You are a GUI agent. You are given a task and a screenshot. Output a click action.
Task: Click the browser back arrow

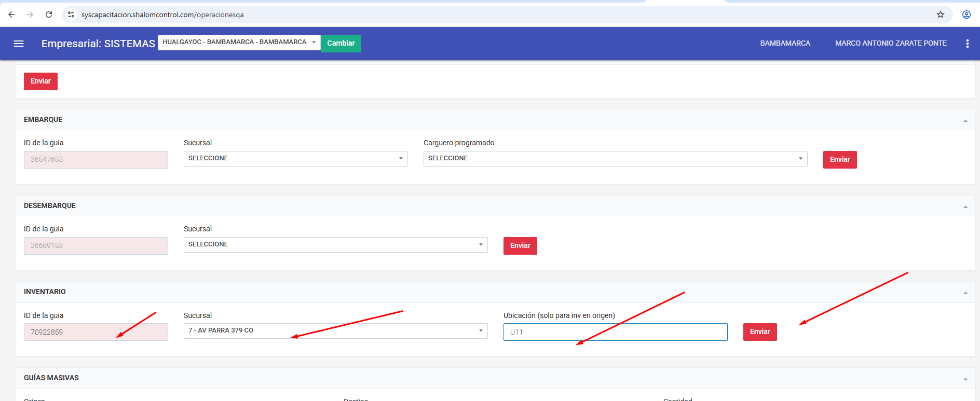coord(11,15)
